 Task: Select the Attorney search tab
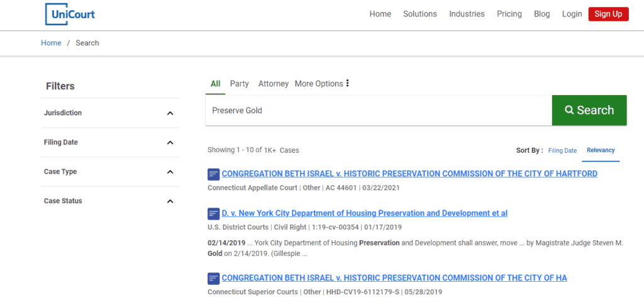click(x=273, y=84)
